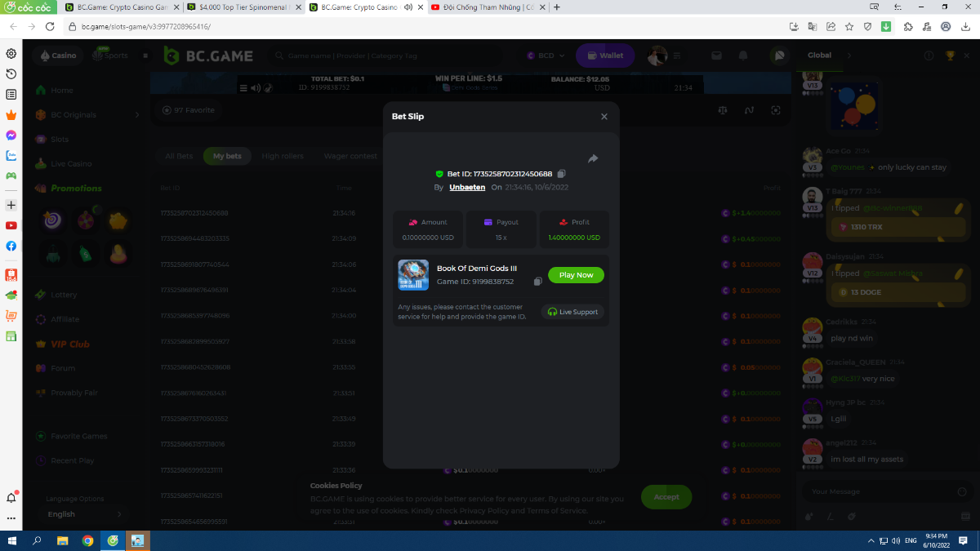This screenshot has height=551, width=980.
Task: Copy the Bet ID using copy icon
Action: click(x=561, y=174)
